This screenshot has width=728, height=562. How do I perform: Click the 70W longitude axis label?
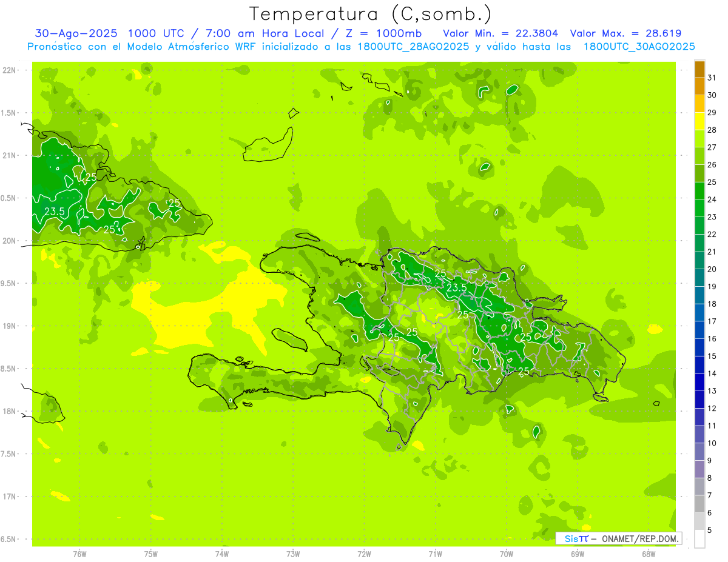click(x=507, y=554)
